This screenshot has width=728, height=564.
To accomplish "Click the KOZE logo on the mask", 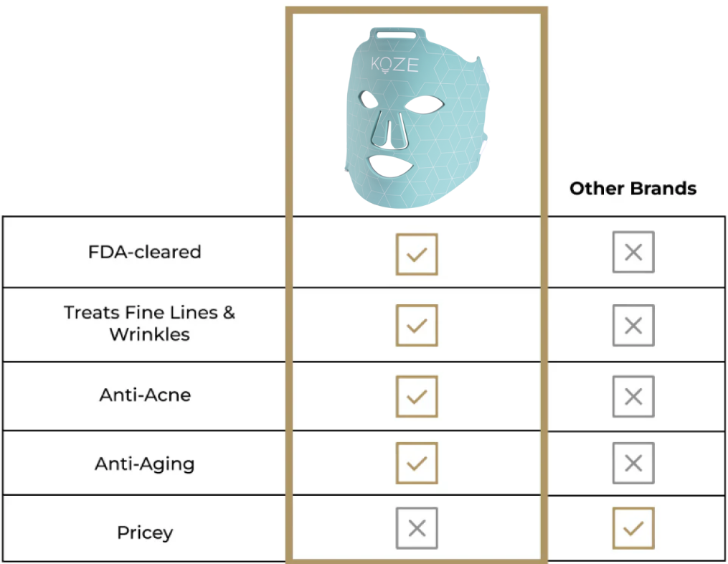I will [395, 65].
